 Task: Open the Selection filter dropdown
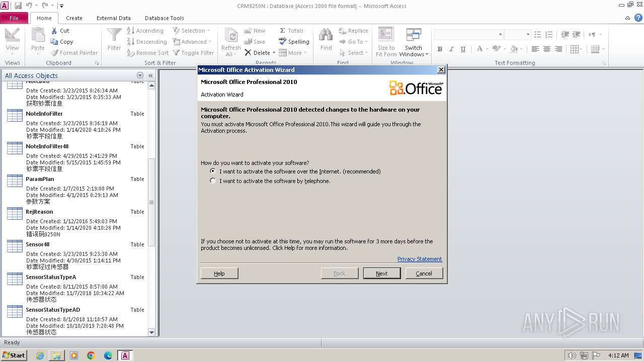191,31
